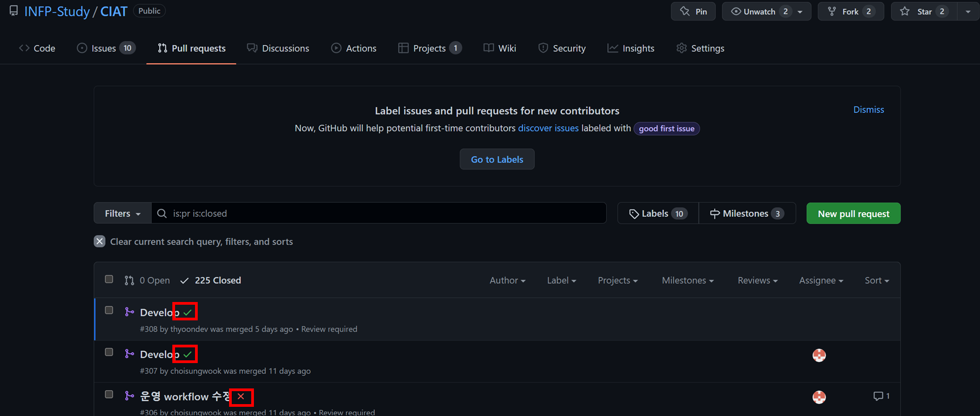The height and width of the screenshot is (416, 980).
Task: Open the Security tab
Action: coord(562,48)
